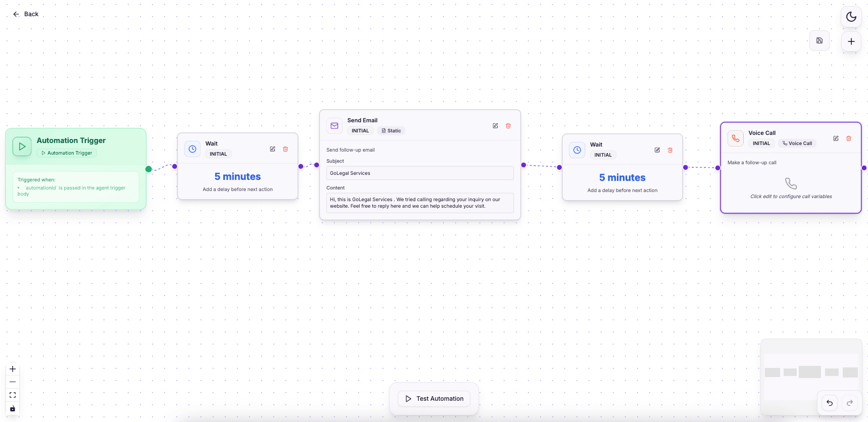
Task: Click the second Wait node clock icon
Action: (x=577, y=150)
